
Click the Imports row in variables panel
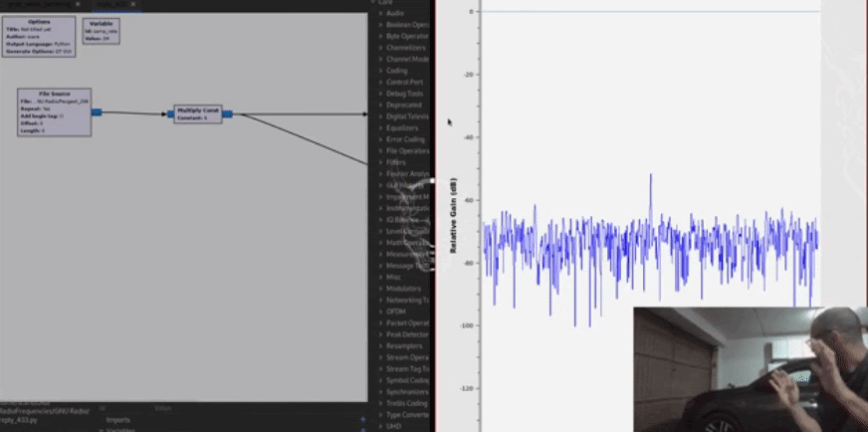click(118, 420)
